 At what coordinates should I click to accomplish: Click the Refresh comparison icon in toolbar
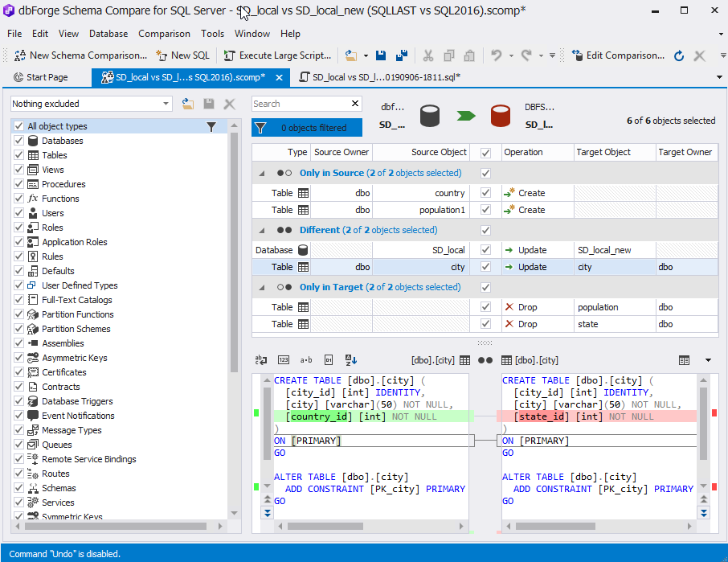[679, 55]
